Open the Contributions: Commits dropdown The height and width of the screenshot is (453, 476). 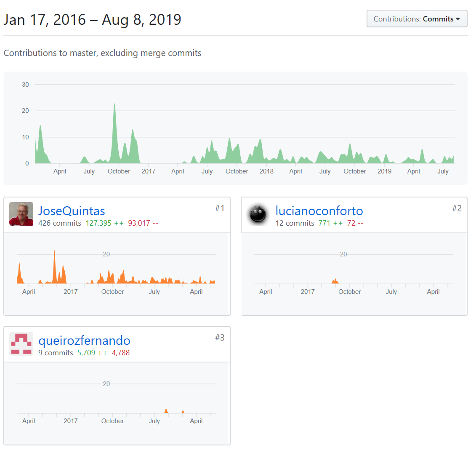[x=417, y=19]
